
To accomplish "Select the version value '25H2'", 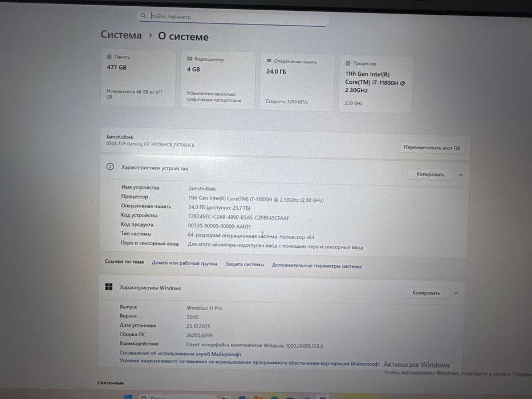I will point(192,317).
